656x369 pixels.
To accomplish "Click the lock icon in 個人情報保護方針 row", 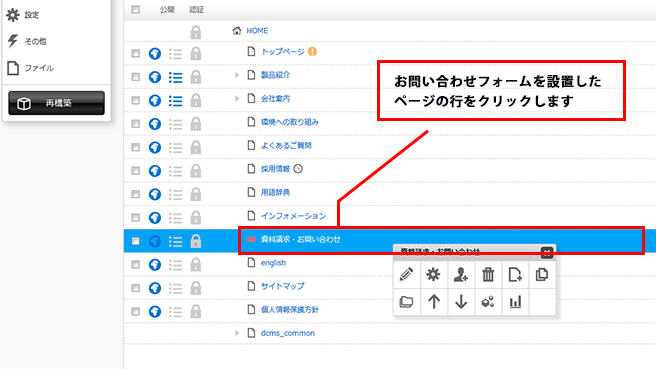I will tap(195, 311).
